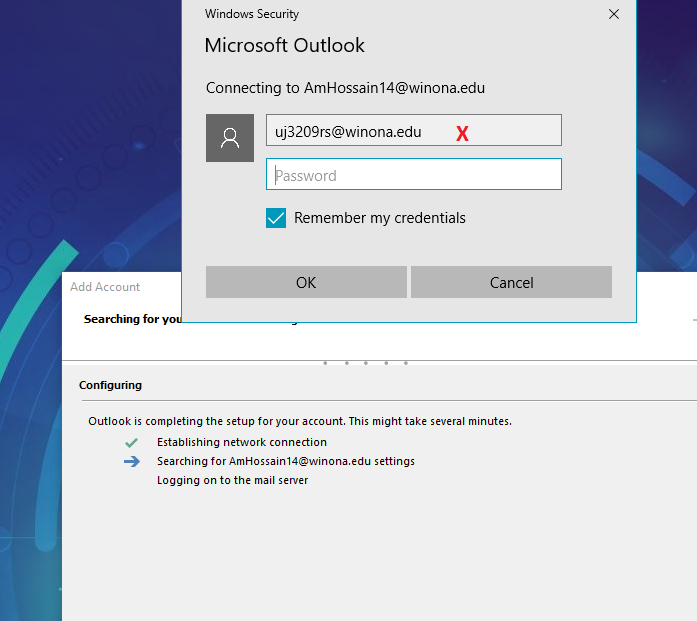This screenshot has height=621, width=697.
Task: Click the Windows Security title bar text
Action: point(252,14)
